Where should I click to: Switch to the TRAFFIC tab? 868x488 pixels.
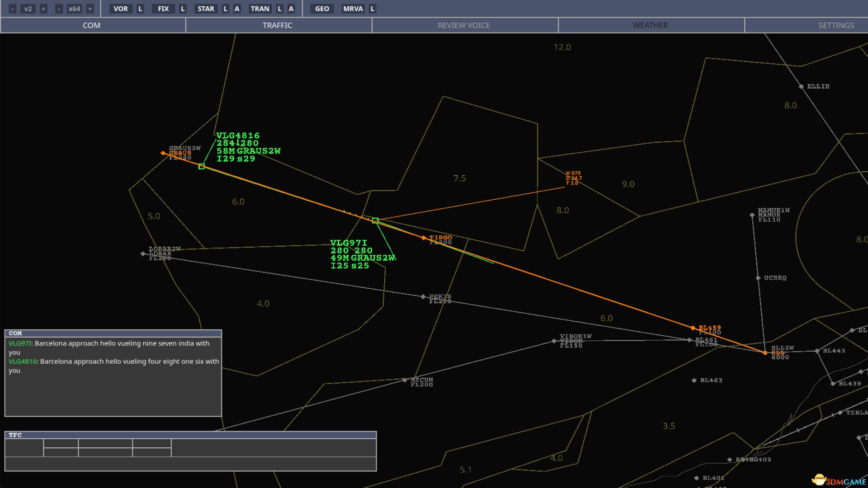point(277,25)
